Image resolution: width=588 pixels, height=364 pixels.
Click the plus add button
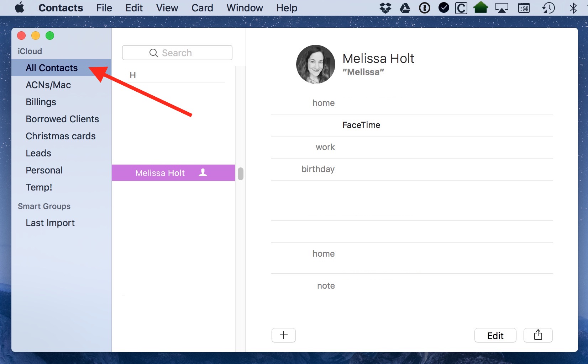click(284, 335)
